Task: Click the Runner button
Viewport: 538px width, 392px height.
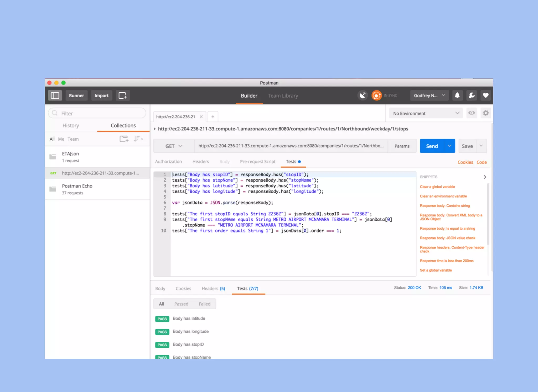Action: [x=76, y=96]
